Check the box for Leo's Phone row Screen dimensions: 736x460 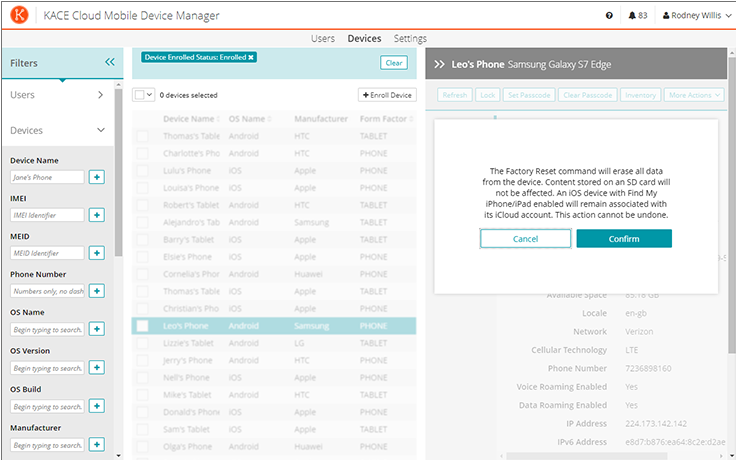coord(142,326)
